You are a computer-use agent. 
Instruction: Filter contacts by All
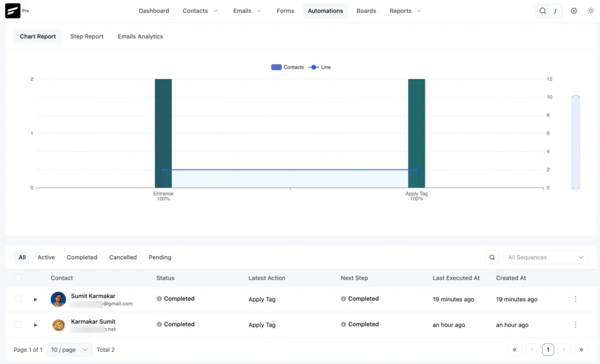(x=22, y=257)
